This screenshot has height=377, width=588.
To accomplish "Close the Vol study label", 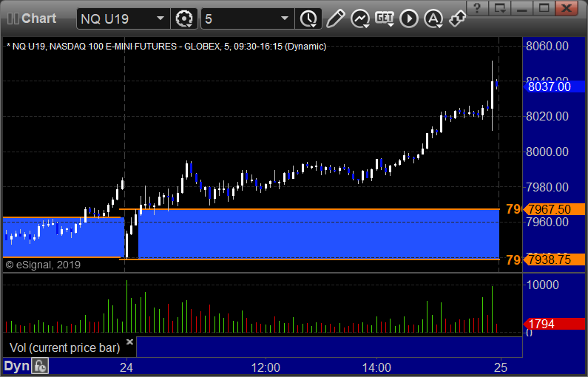I will click(x=129, y=342).
